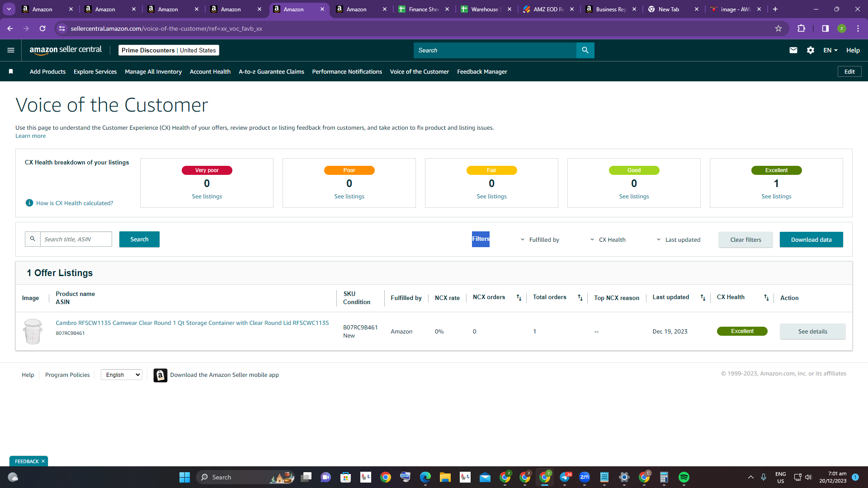Open Performance Notifications

coord(347,72)
